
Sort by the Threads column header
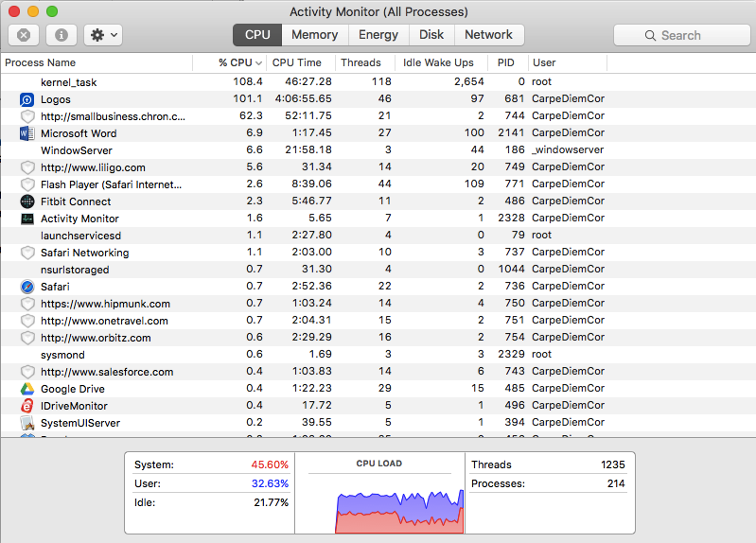[365, 62]
